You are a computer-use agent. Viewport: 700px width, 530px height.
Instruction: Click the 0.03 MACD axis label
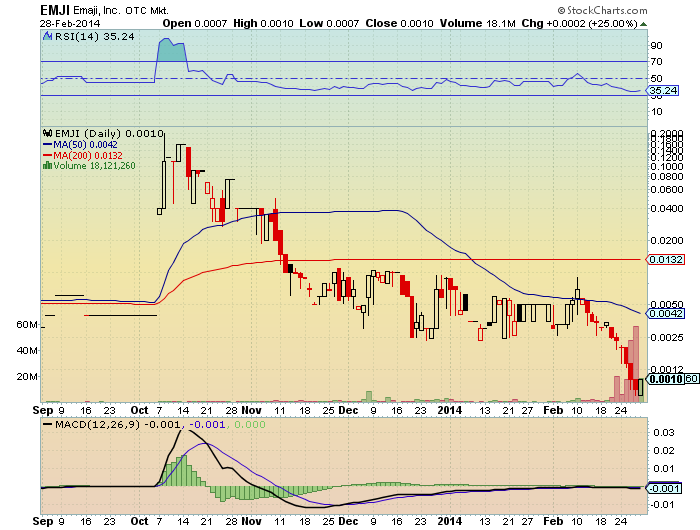663,433
